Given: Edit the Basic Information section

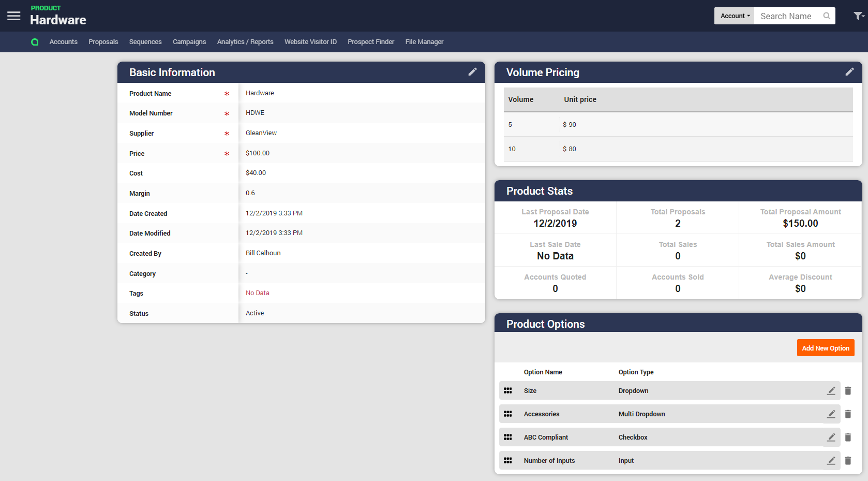Looking at the screenshot, I should point(472,72).
